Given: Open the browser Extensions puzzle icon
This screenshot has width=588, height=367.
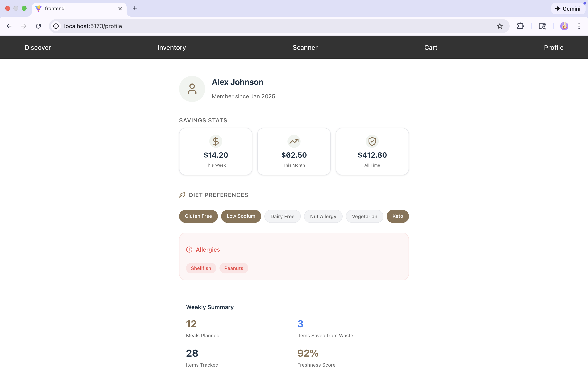Looking at the screenshot, I should point(520,26).
